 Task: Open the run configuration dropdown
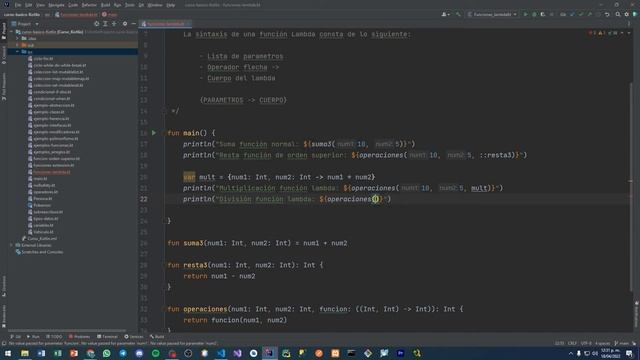[x=493, y=14]
